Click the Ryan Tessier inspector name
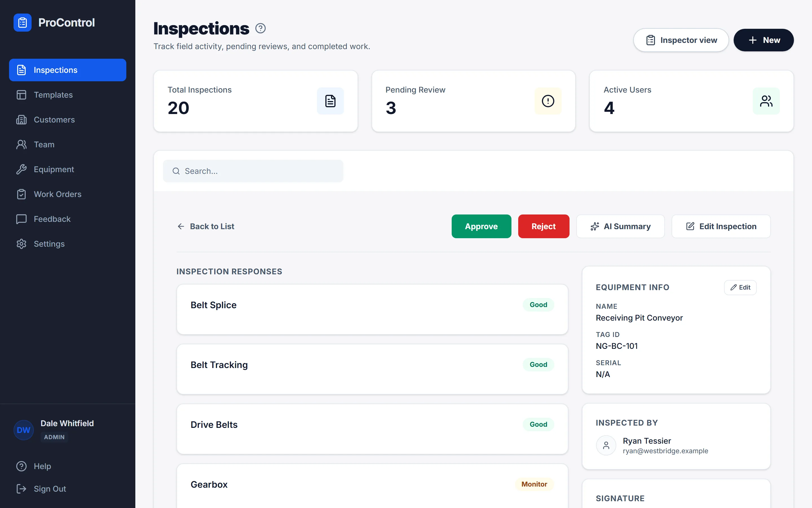 pos(647,441)
